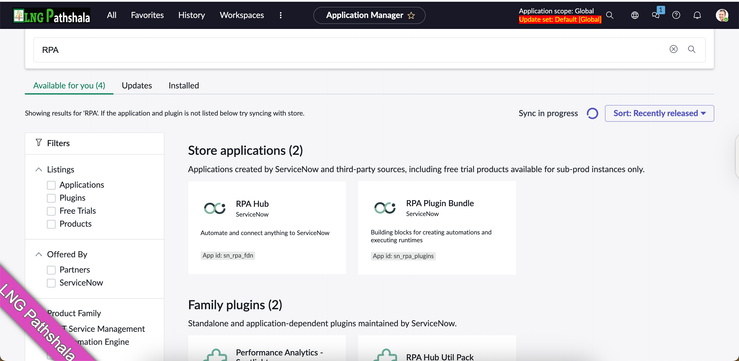
Task: Click the RPA search input field
Action: pos(369,49)
